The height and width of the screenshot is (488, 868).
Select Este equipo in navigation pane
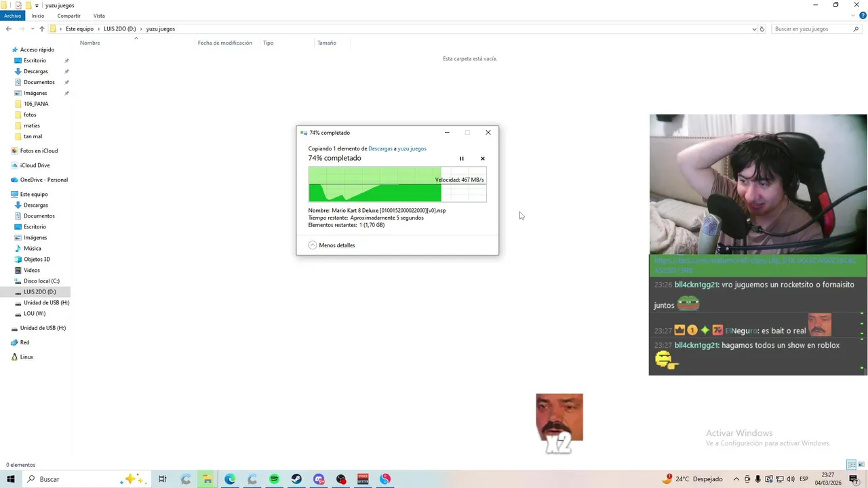click(x=34, y=194)
